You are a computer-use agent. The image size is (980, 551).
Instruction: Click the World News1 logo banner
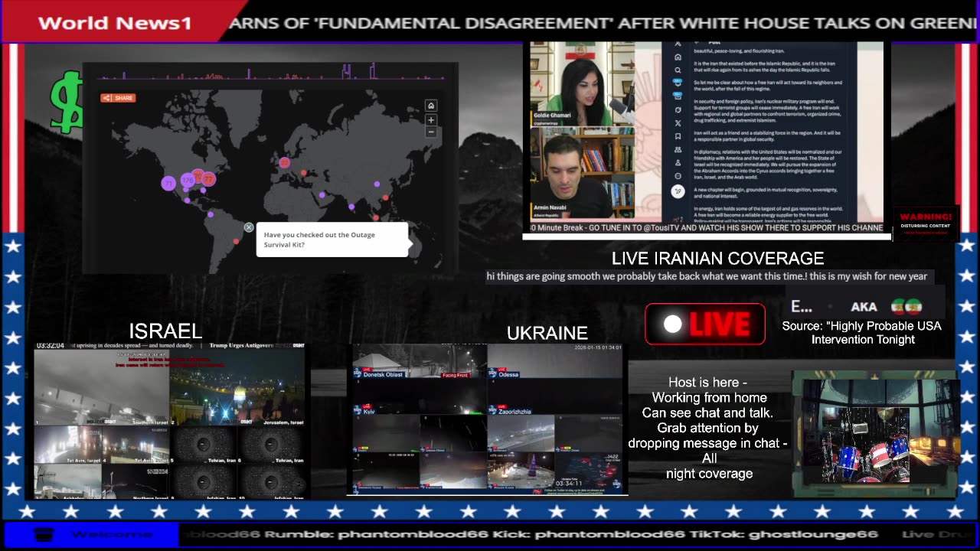[x=115, y=22]
